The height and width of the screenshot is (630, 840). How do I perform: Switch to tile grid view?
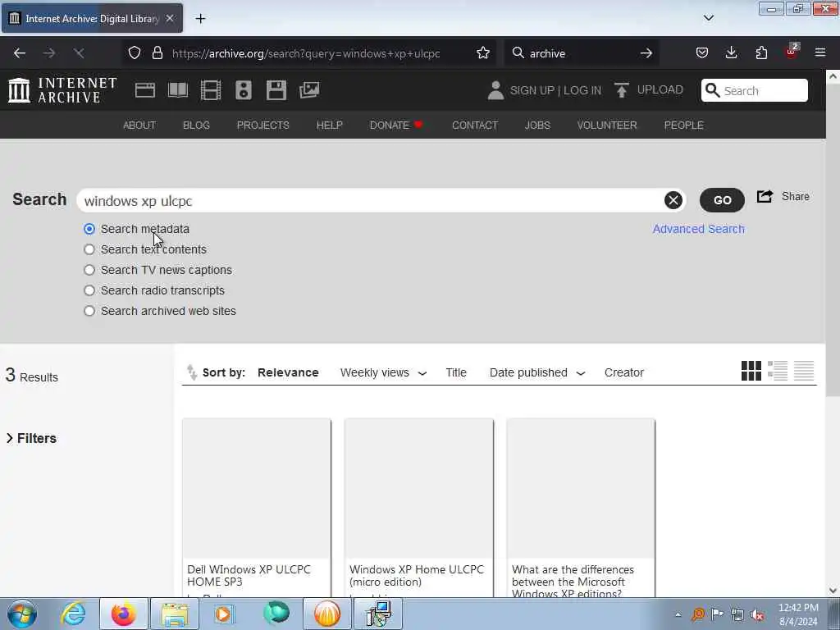[x=751, y=371]
